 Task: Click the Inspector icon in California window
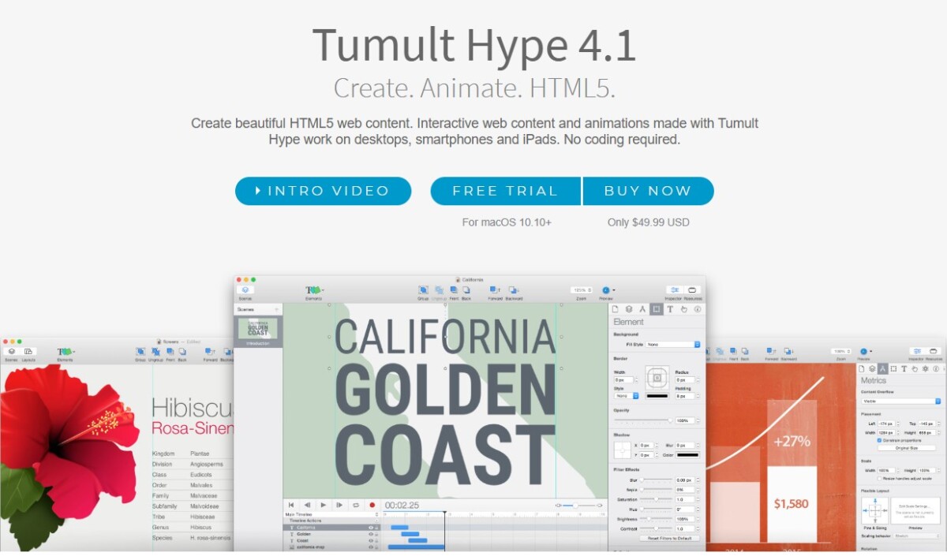pyautogui.click(x=674, y=290)
